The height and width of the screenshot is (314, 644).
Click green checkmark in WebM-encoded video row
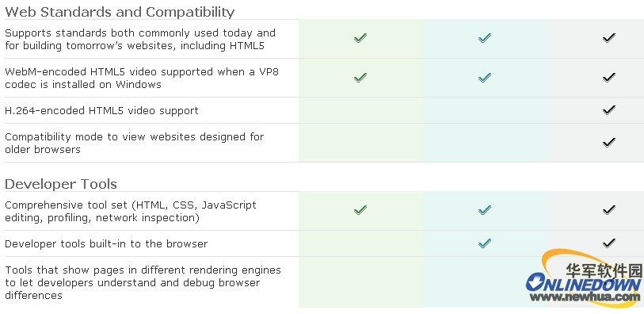(360, 77)
